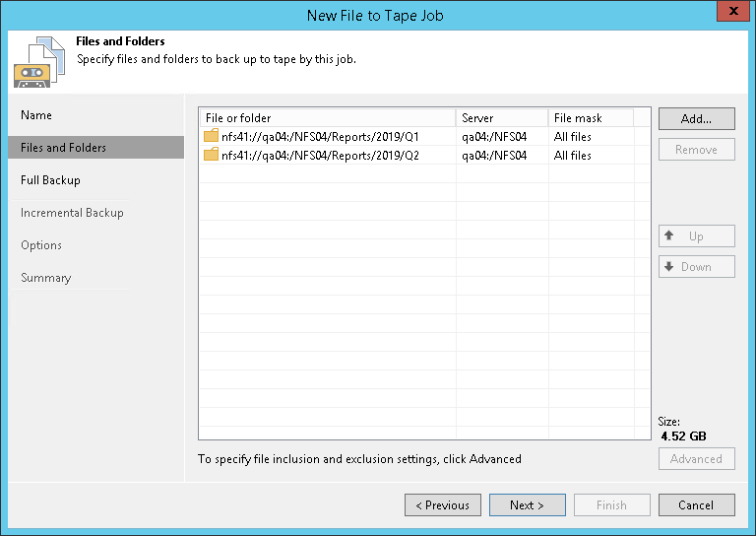
Task: Go to the Options step
Action: click(x=41, y=245)
